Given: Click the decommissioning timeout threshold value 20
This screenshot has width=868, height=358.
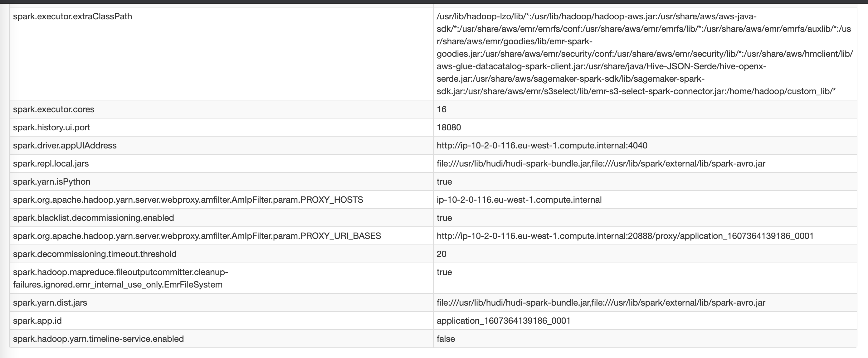Looking at the screenshot, I should click(x=441, y=254).
